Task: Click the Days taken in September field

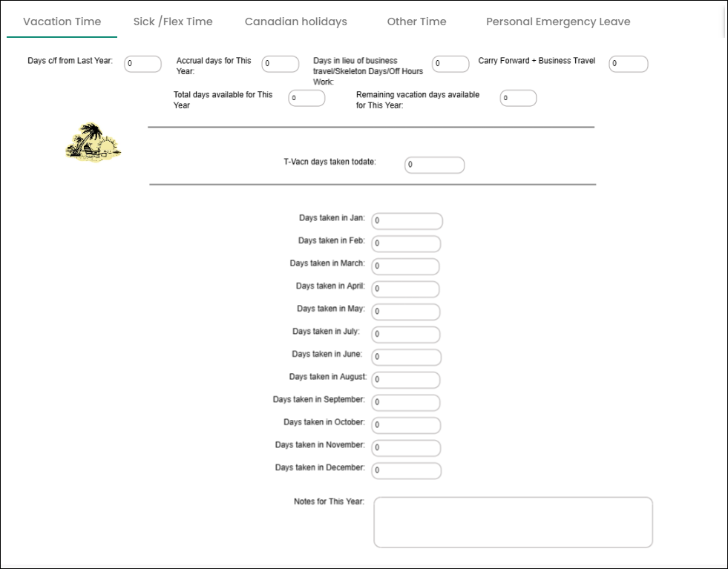Action: (x=406, y=403)
